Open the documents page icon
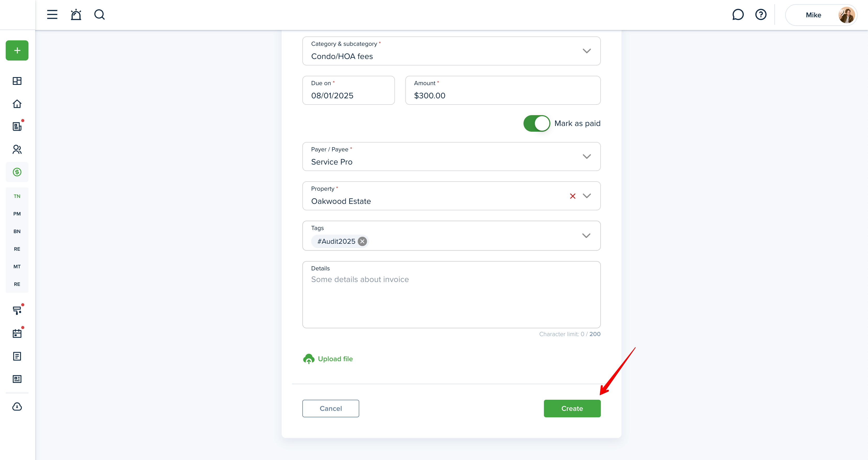This screenshot has height=460, width=868. 17,356
